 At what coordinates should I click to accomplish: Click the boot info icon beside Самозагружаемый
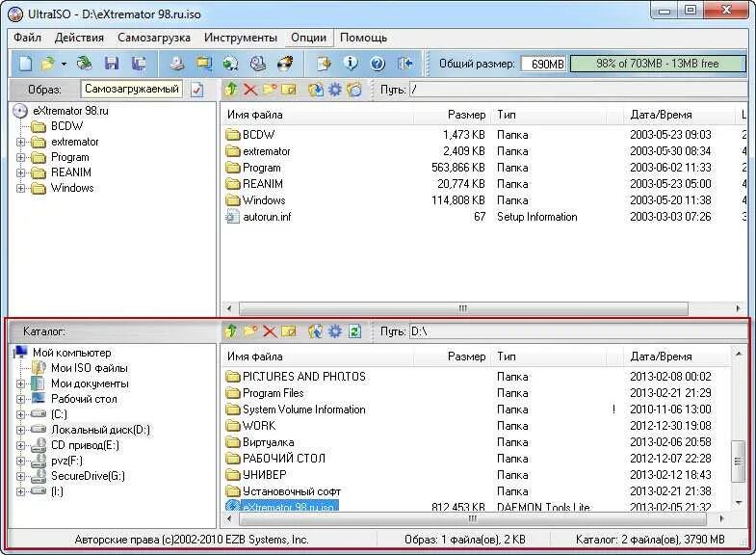[196, 90]
